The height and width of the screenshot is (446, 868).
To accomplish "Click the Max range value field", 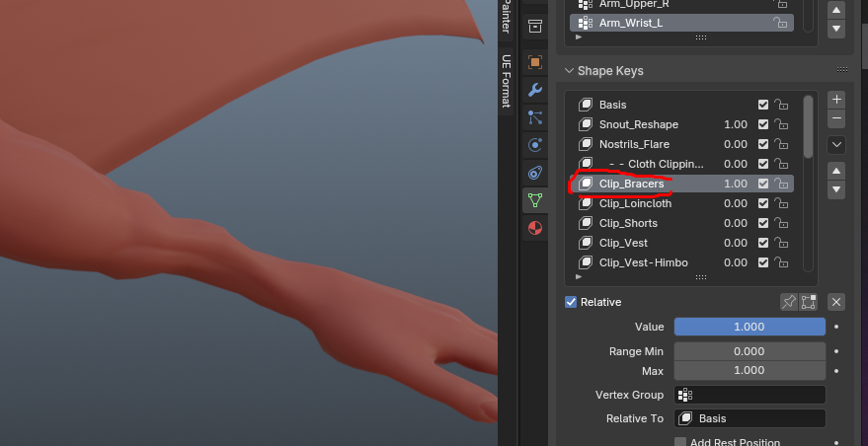I will (x=750, y=370).
